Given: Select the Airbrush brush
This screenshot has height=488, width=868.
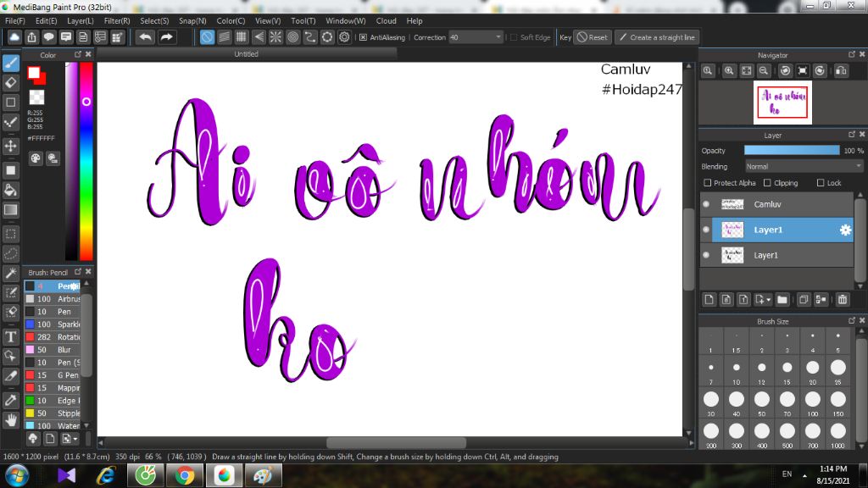Looking at the screenshot, I should pos(53,299).
